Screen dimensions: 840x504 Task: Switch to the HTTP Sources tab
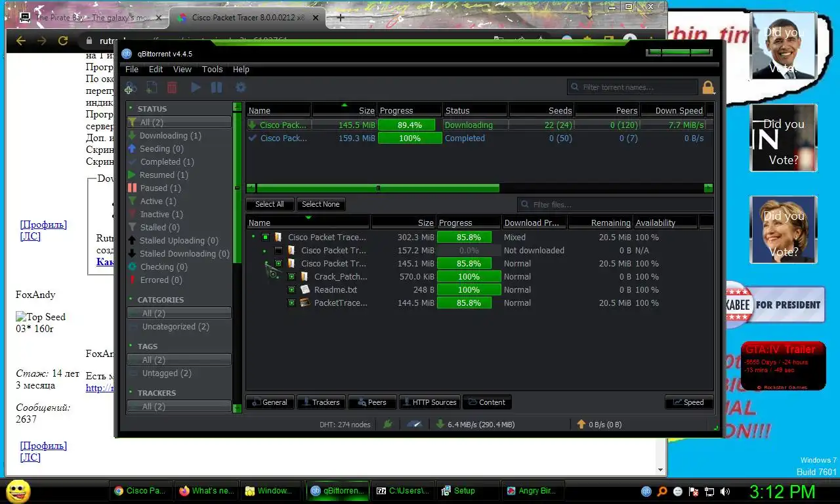429,402
